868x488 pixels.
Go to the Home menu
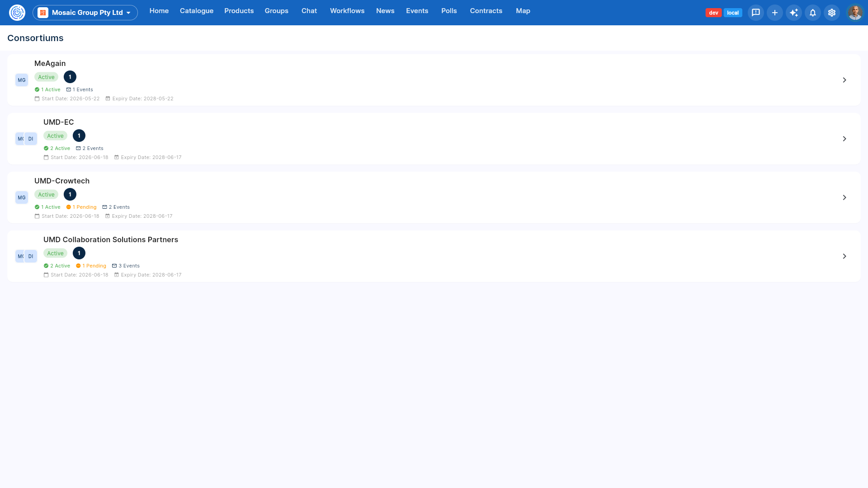159,11
